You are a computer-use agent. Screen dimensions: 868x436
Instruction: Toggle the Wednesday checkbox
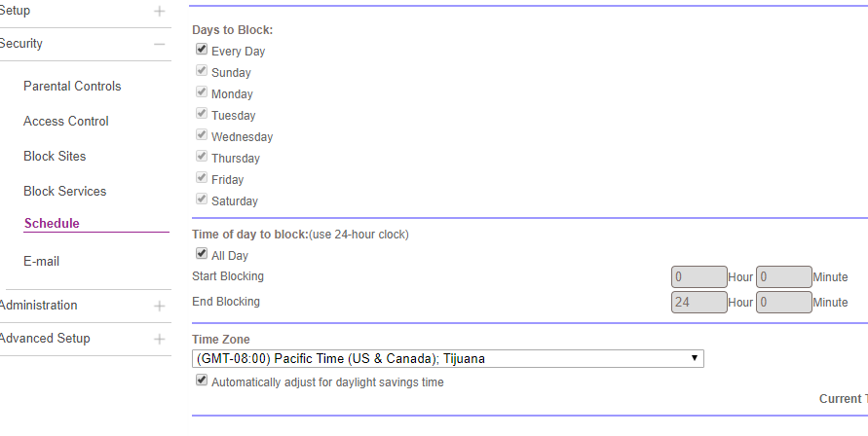coord(202,135)
